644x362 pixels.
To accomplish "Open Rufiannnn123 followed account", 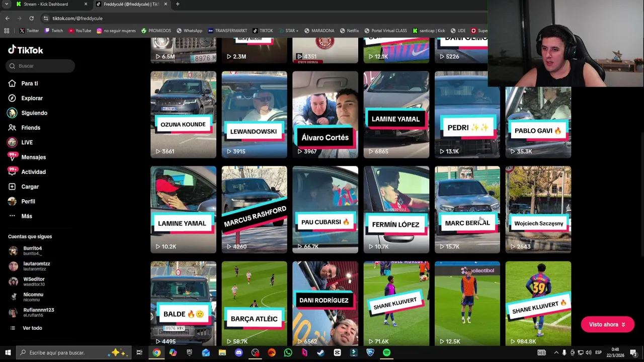I will tap(38, 312).
